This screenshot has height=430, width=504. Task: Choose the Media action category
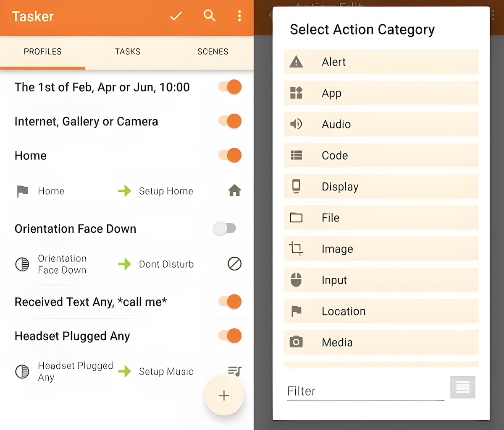(381, 342)
